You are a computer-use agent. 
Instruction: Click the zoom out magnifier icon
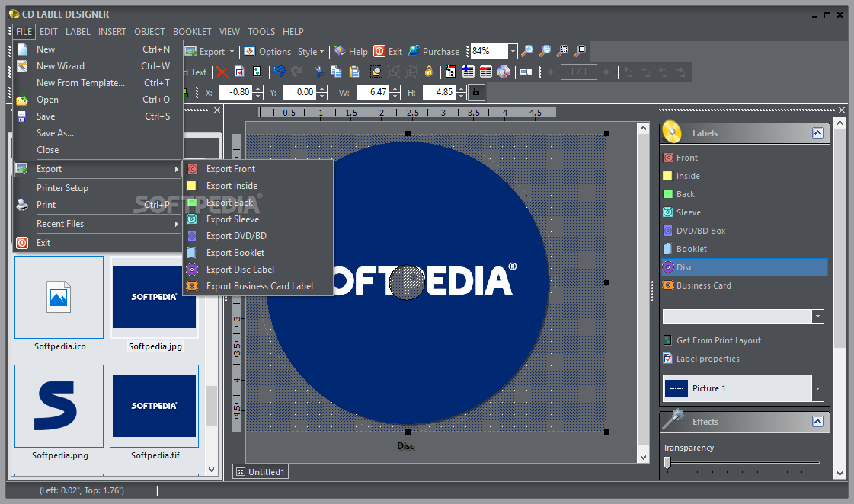click(x=545, y=51)
